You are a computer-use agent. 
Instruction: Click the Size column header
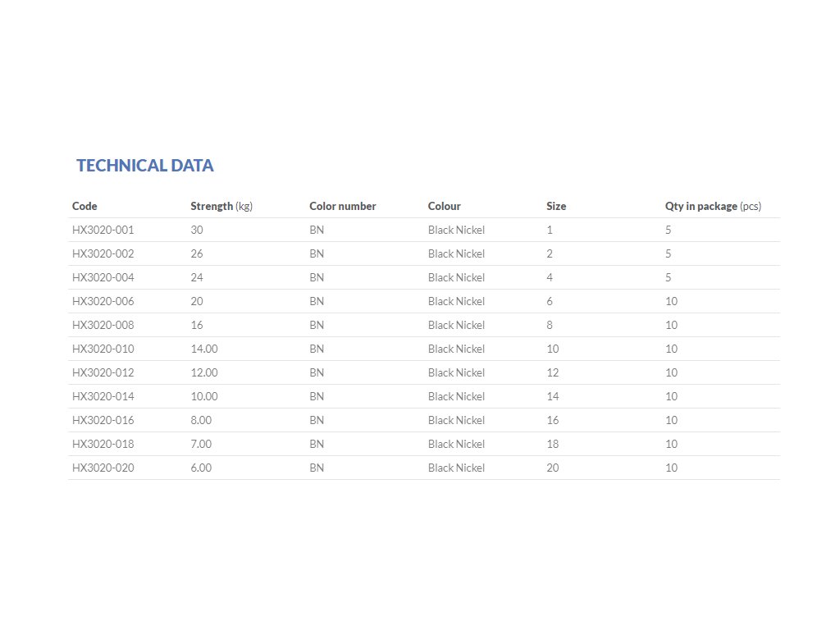click(556, 206)
